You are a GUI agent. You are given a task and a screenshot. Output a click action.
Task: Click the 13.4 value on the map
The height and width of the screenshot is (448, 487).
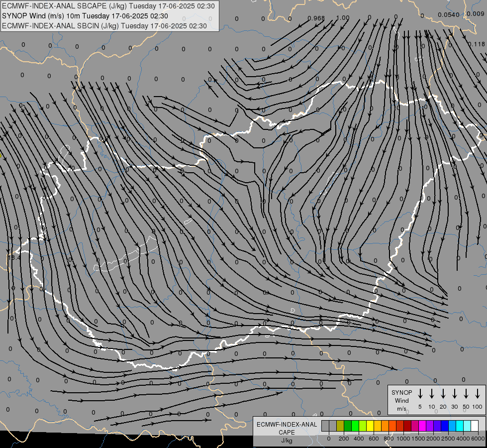[x=14, y=257]
